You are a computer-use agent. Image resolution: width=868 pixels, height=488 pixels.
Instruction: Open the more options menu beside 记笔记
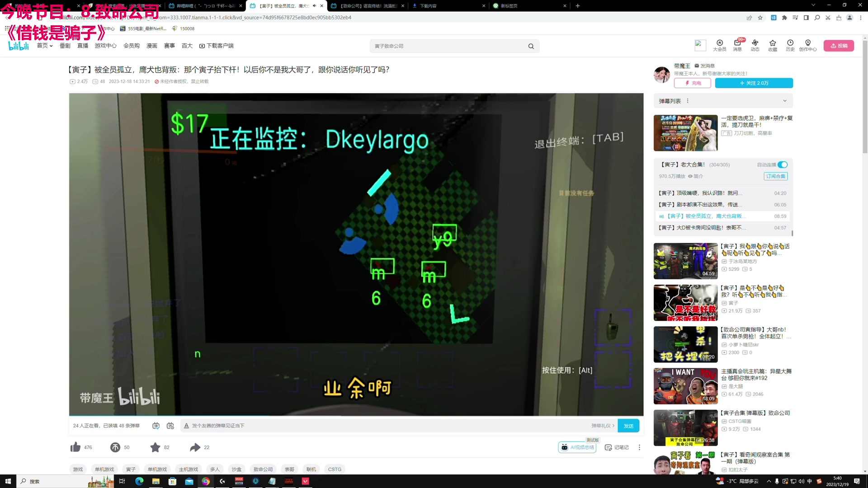(639, 447)
